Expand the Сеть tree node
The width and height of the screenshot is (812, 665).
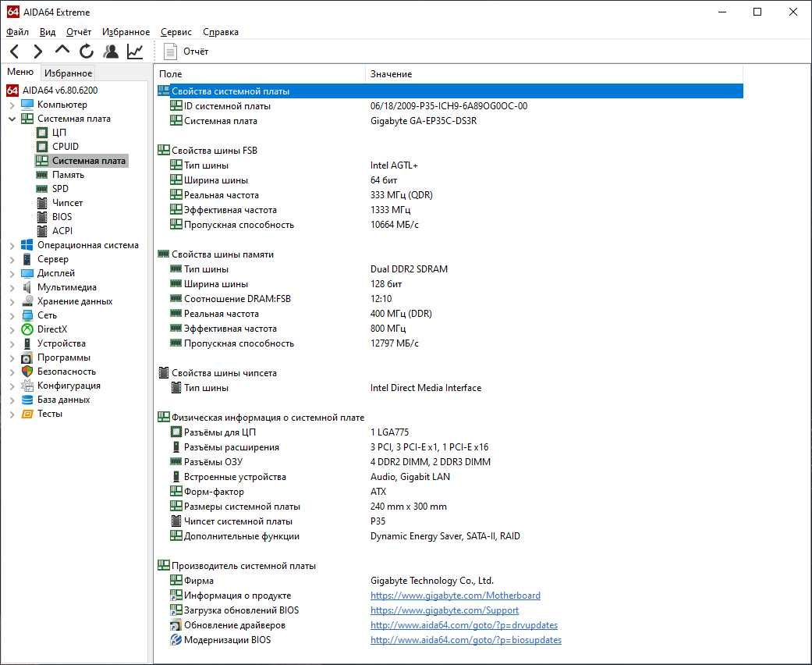[12, 315]
